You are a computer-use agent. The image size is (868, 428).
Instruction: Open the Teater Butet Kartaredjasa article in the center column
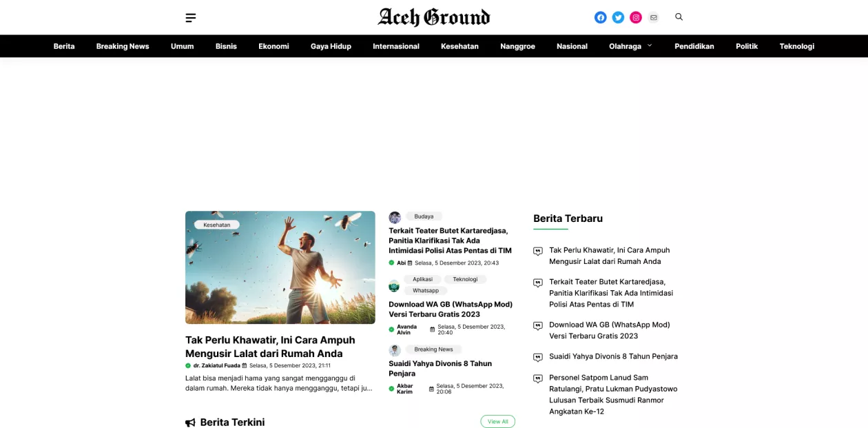pos(450,241)
